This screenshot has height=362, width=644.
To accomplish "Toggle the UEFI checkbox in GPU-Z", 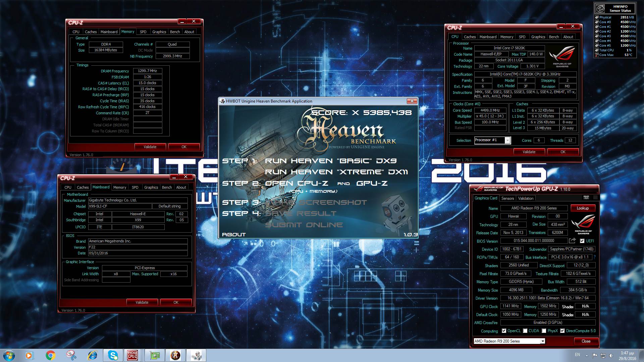I will (582, 241).
